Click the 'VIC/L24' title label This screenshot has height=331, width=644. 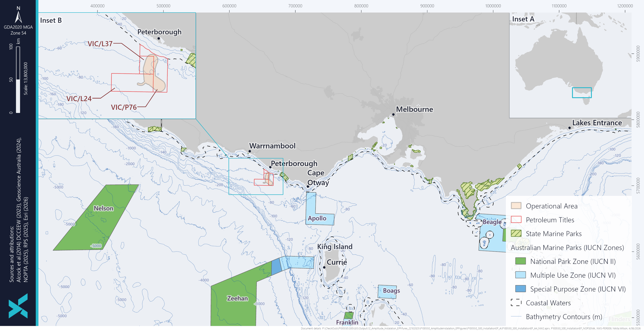(79, 99)
